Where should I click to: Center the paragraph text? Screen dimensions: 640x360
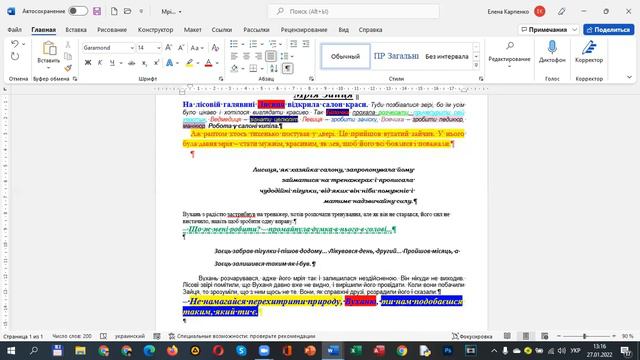246,56
